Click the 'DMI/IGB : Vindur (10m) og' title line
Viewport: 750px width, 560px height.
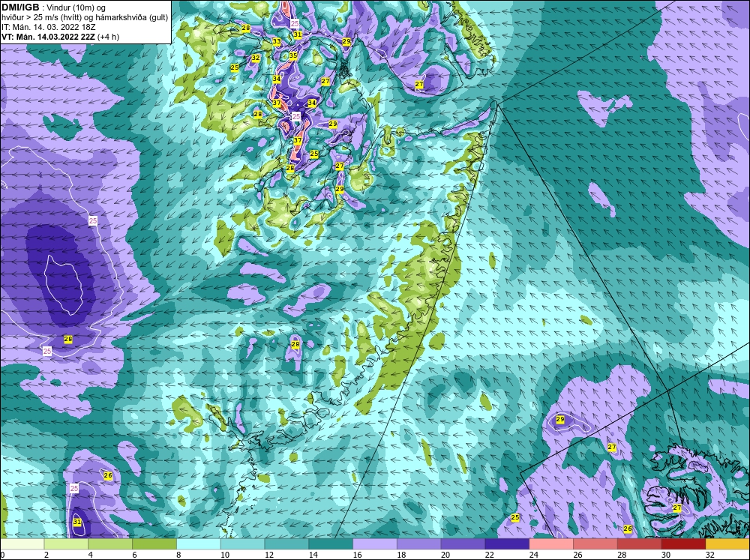coord(53,7)
